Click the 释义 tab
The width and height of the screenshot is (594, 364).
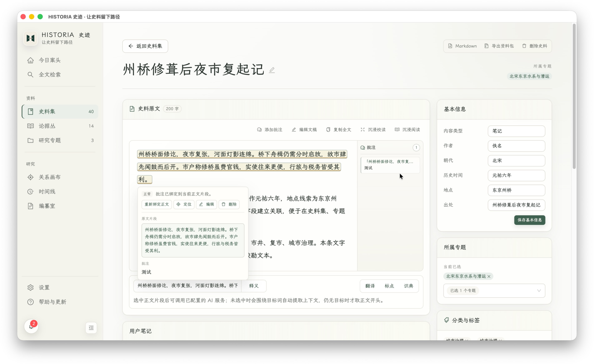(254, 286)
